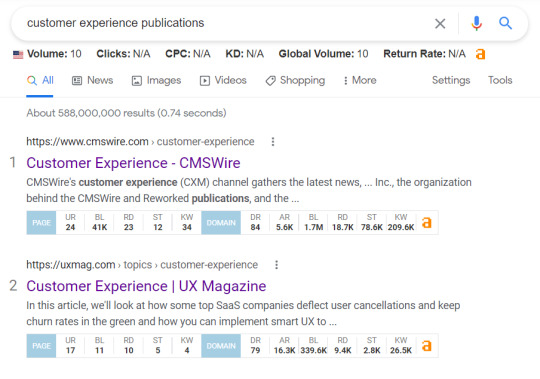The height and width of the screenshot is (379, 540).
Task: Open the Ahrefs icon beside Return Rate
Action: pyautogui.click(x=480, y=54)
